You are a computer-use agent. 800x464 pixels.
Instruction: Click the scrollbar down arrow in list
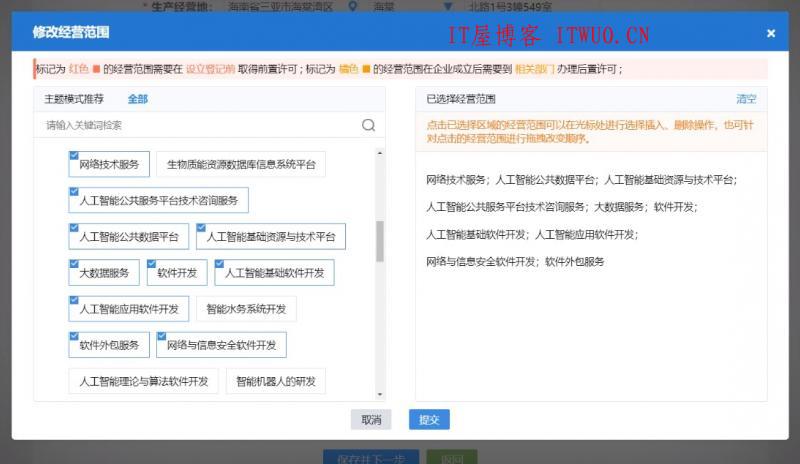point(379,394)
